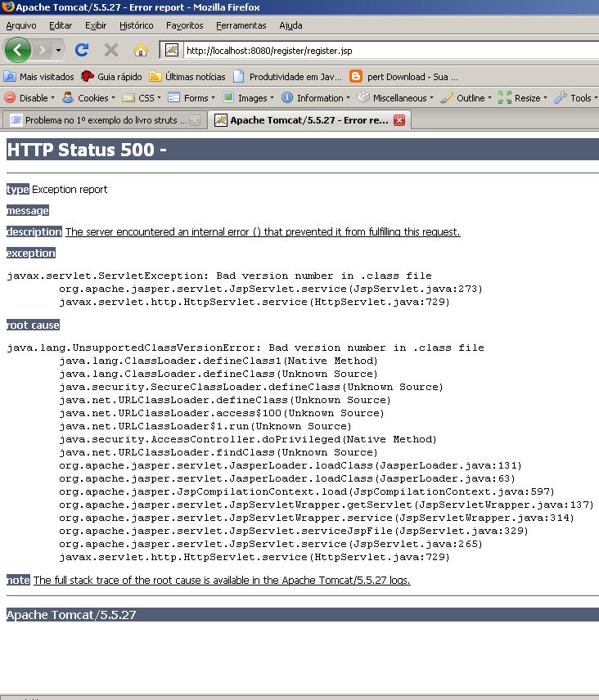Click the JspServlet.java:273 stack line
The width and height of the screenshot is (599, 700).
[271, 289]
